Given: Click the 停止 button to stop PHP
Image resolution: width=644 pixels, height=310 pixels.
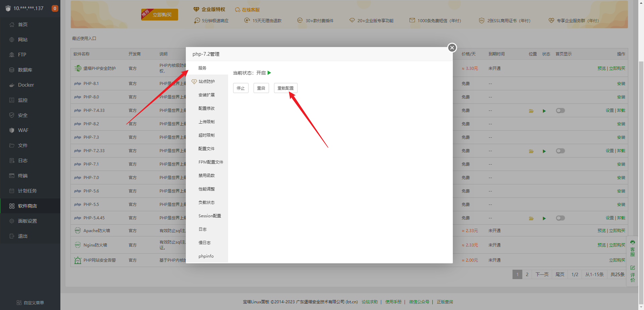Looking at the screenshot, I should (x=241, y=88).
